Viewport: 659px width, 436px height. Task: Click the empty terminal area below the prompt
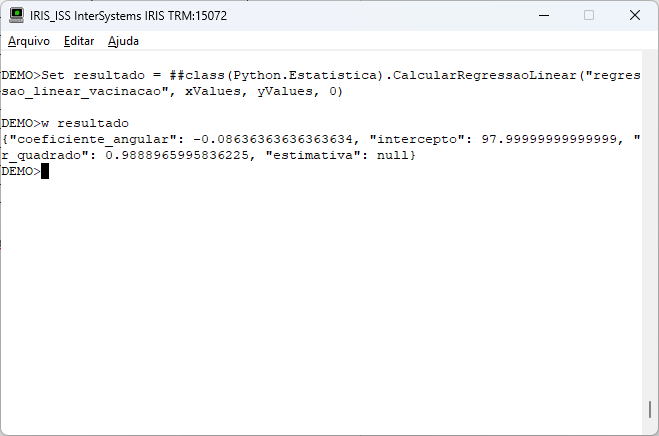pyautogui.click(x=321, y=294)
